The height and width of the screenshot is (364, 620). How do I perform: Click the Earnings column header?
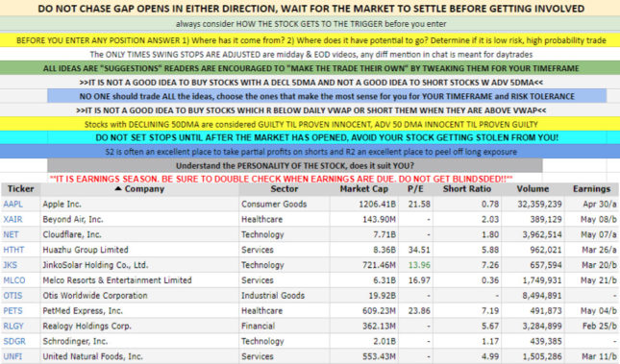[x=591, y=189]
